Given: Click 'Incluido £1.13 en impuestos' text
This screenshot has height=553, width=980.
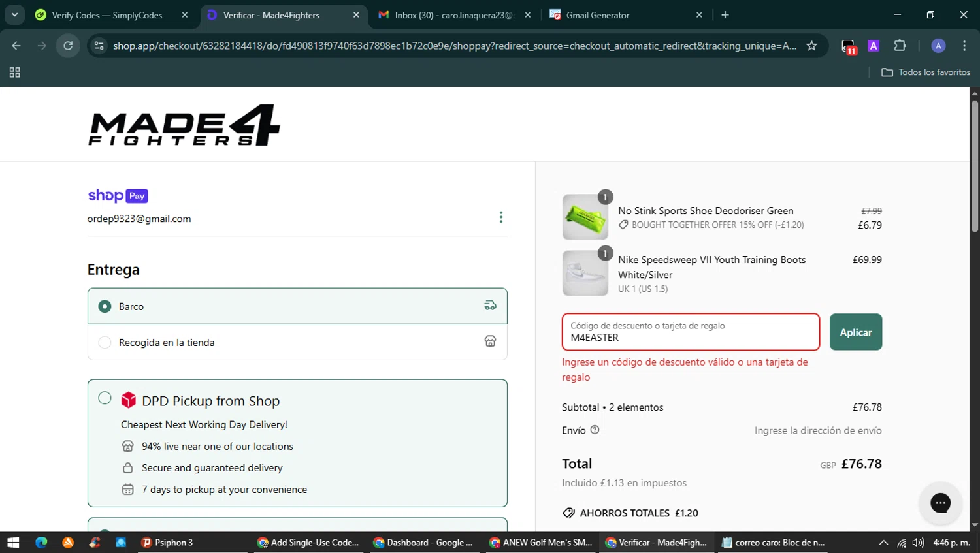Looking at the screenshot, I should [624, 483].
